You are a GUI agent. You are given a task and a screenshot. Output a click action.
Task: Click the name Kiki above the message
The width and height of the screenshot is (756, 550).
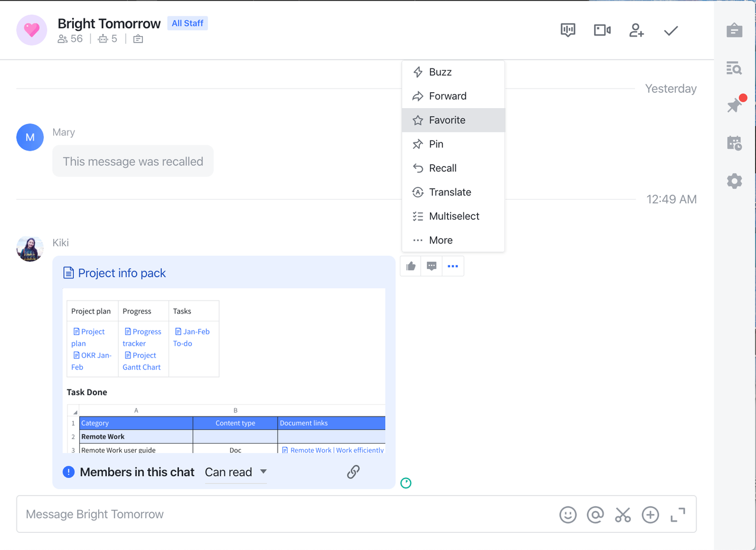click(x=61, y=243)
